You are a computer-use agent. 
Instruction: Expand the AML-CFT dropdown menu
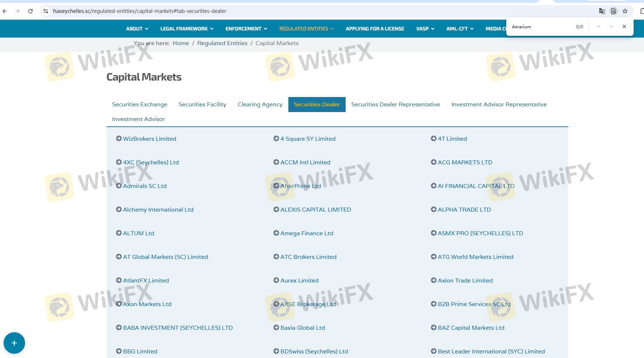(460, 29)
